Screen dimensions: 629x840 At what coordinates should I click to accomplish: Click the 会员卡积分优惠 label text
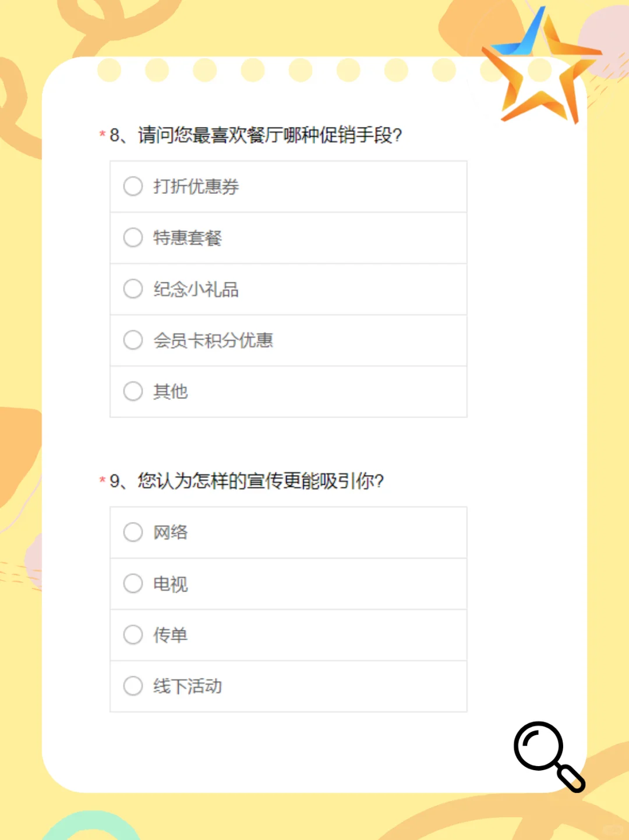tap(213, 340)
